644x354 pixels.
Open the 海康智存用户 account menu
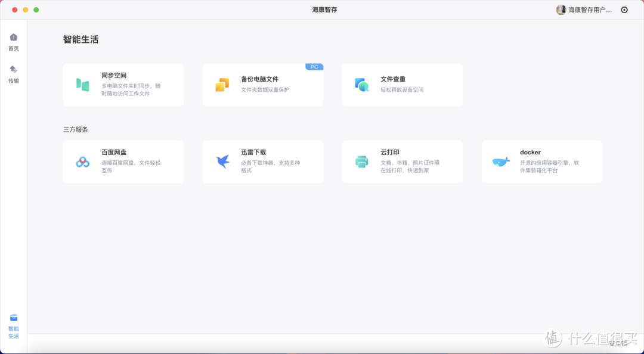coord(588,10)
